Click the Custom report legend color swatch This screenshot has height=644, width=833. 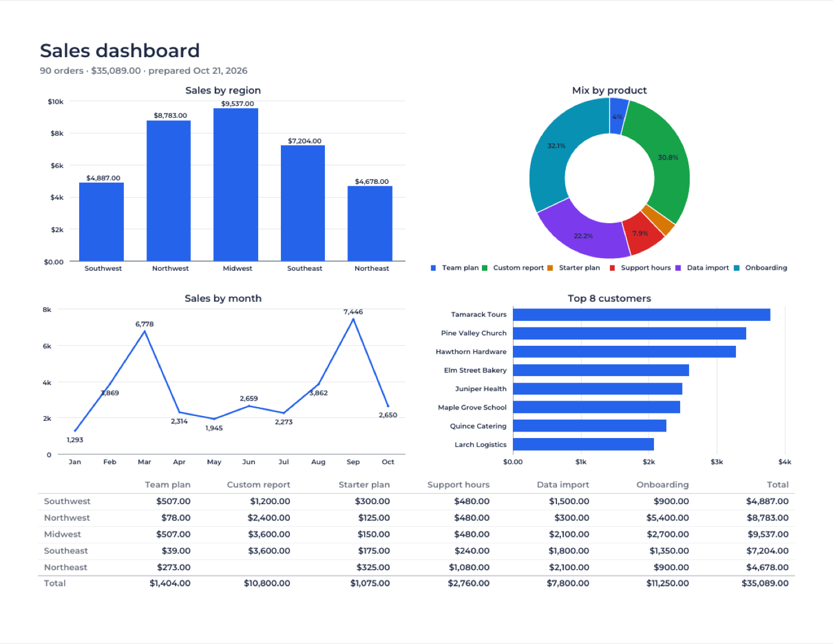484,268
